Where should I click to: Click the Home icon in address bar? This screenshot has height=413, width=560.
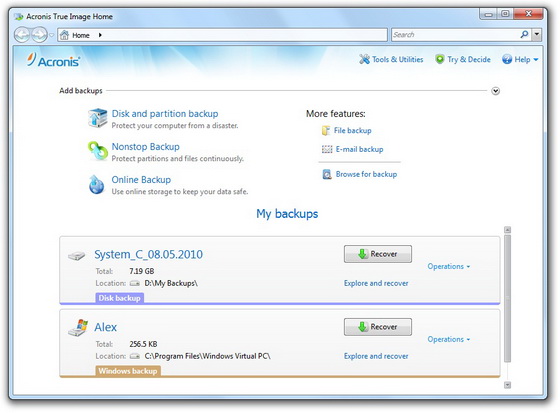coord(64,35)
